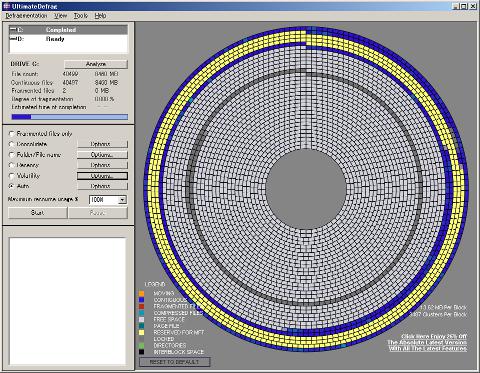The height and width of the screenshot is (373, 480).
Task: Open the Tools menu
Action: pyautogui.click(x=81, y=16)
